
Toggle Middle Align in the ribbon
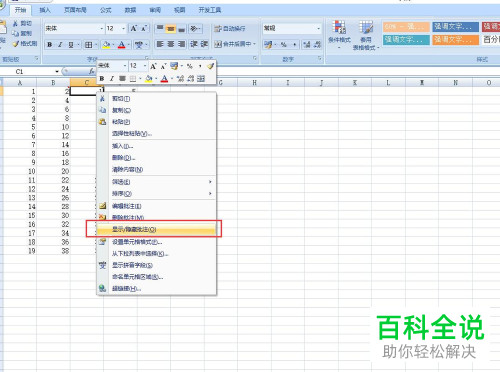171,29
